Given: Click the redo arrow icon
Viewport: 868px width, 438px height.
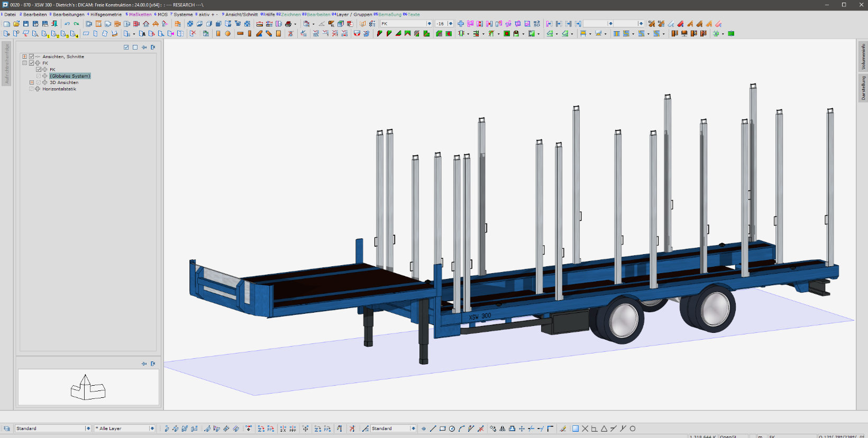Looking at the screenshot, I should pyautogui.click(x=77, y=24).
